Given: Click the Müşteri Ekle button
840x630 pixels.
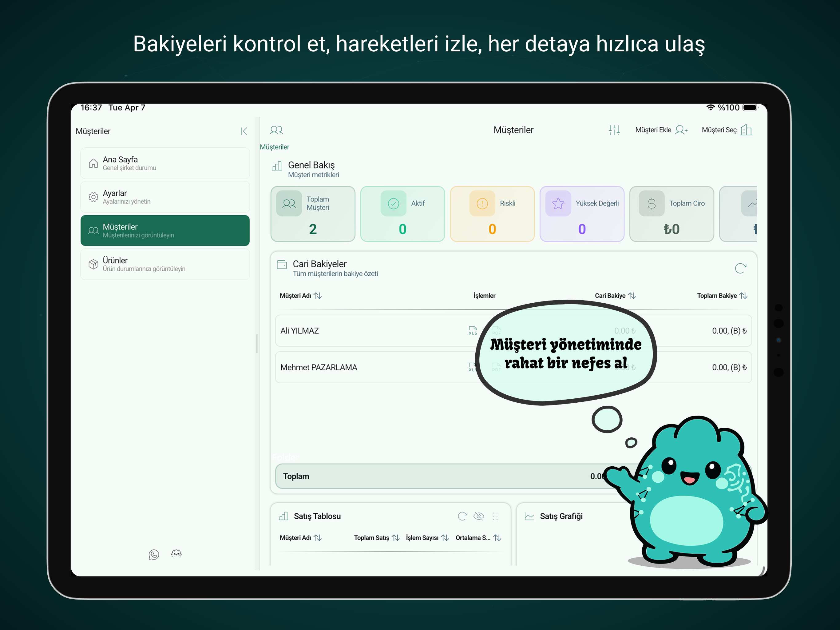Looking at the screenshot, I should point(661,130).
